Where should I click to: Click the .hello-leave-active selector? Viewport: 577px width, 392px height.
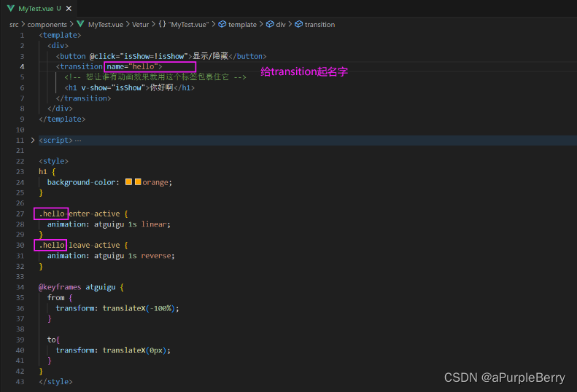[x=80, y=246]
